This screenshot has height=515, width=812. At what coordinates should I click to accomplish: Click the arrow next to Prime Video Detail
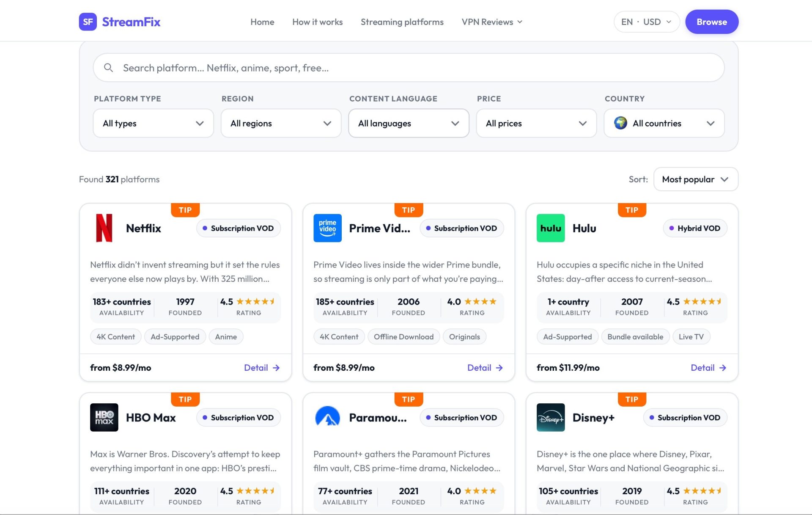pos(499,368)
